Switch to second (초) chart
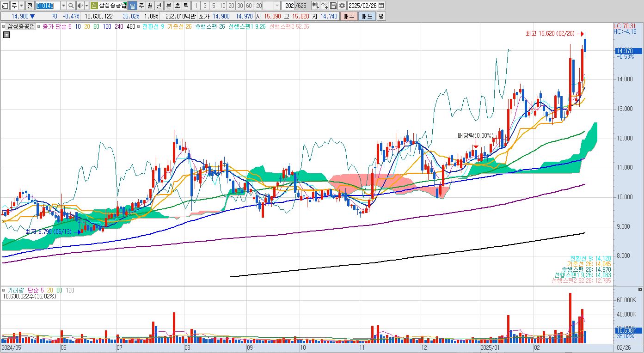The image size is (644, 353). pyautogui.click(x=177, y=6)
